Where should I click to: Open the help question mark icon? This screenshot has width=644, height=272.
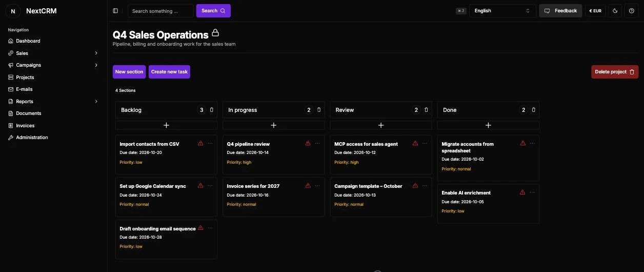click(632, 11)
